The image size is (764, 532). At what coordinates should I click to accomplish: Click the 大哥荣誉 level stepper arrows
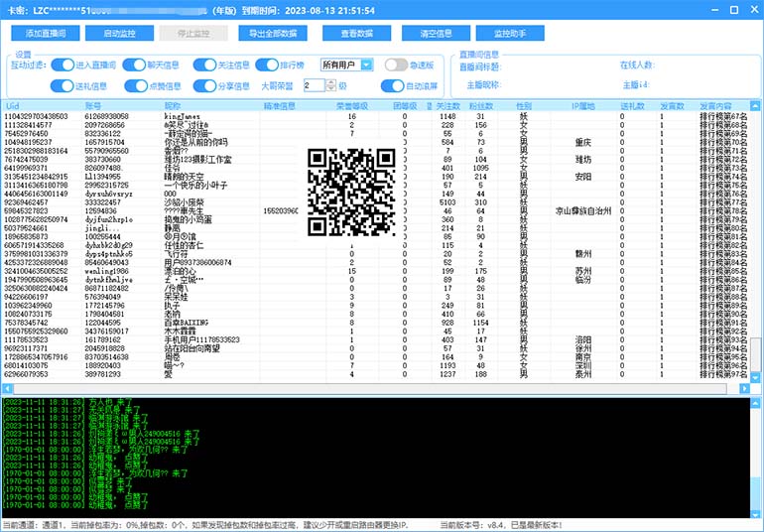(331, 86)
